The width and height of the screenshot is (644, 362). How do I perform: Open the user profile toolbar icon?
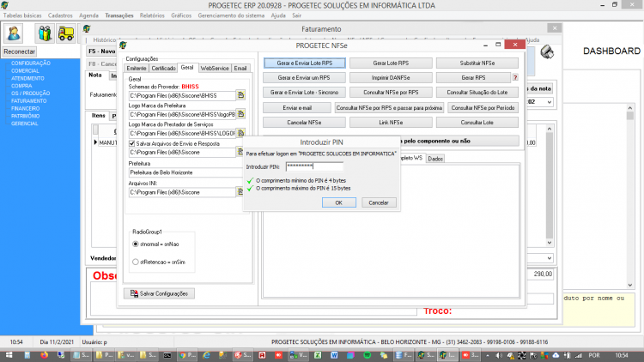pos(14,33)
